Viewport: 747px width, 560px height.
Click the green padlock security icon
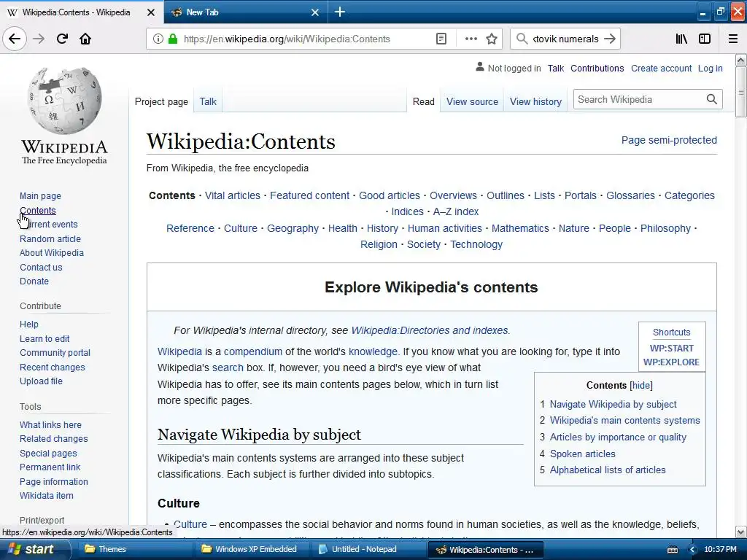pos(172,39)
